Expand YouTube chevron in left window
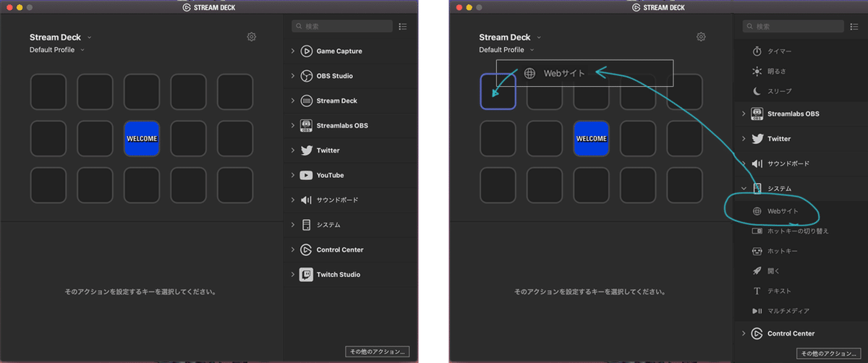This screenshot has height=363, width=868. pos(293,175)
